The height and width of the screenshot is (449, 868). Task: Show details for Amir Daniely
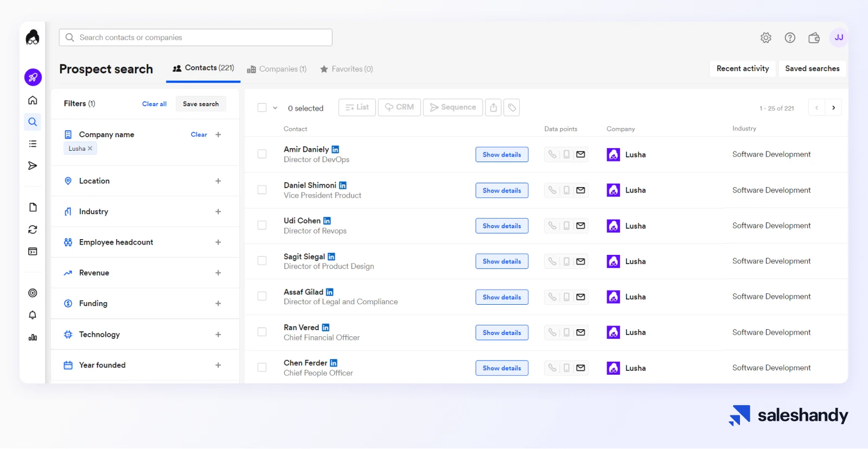click(x=502, y=155)
